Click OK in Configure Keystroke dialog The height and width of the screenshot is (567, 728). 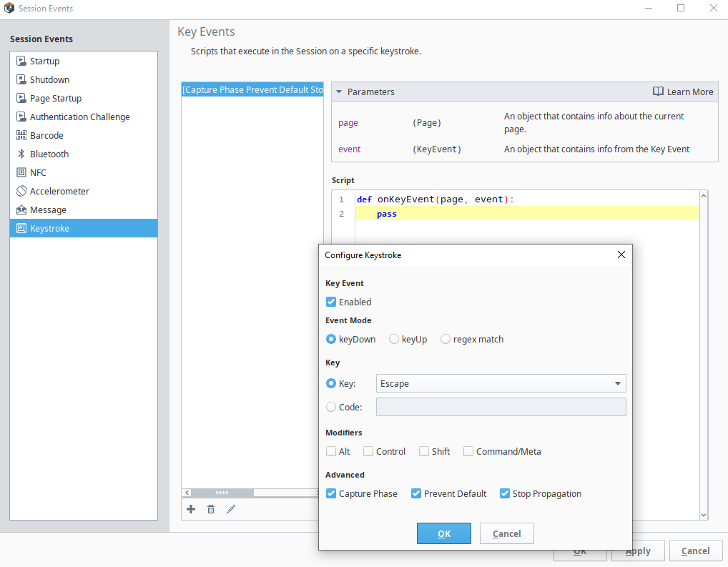point(444,533)
